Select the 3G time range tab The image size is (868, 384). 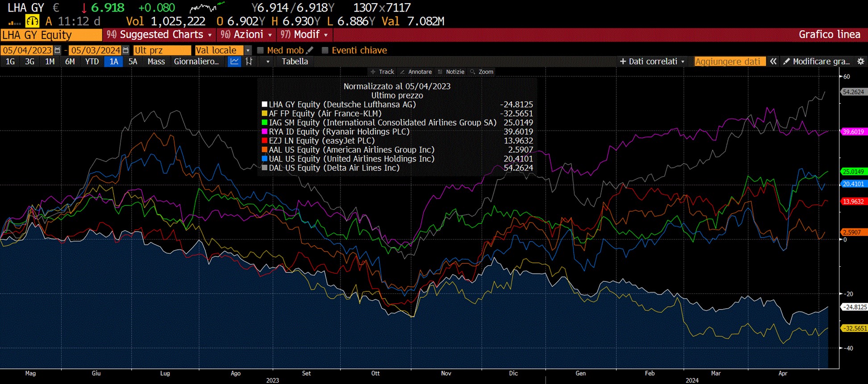tap(30, 62)
